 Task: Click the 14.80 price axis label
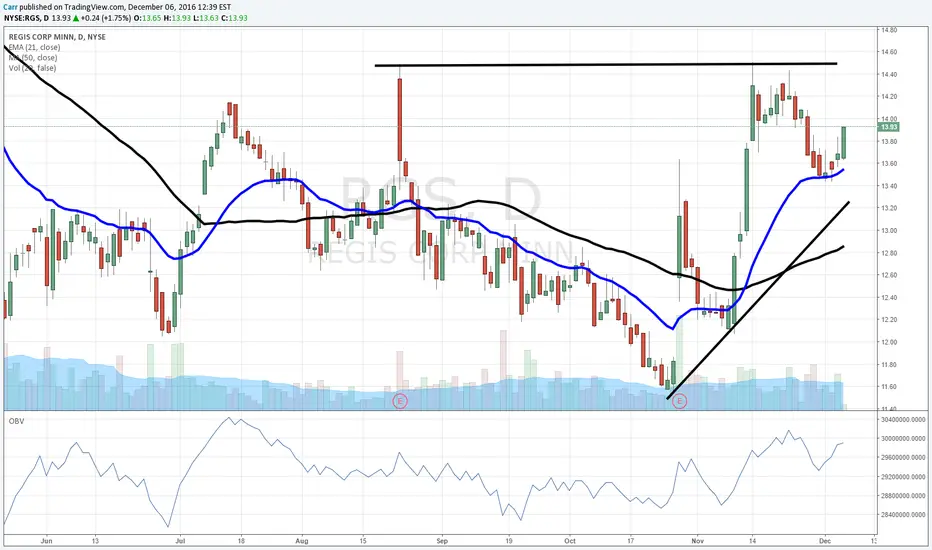pos(889,30)
